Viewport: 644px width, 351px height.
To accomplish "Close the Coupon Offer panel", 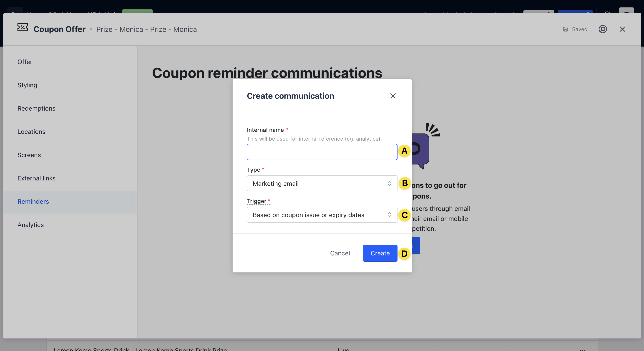I will 622,29.
